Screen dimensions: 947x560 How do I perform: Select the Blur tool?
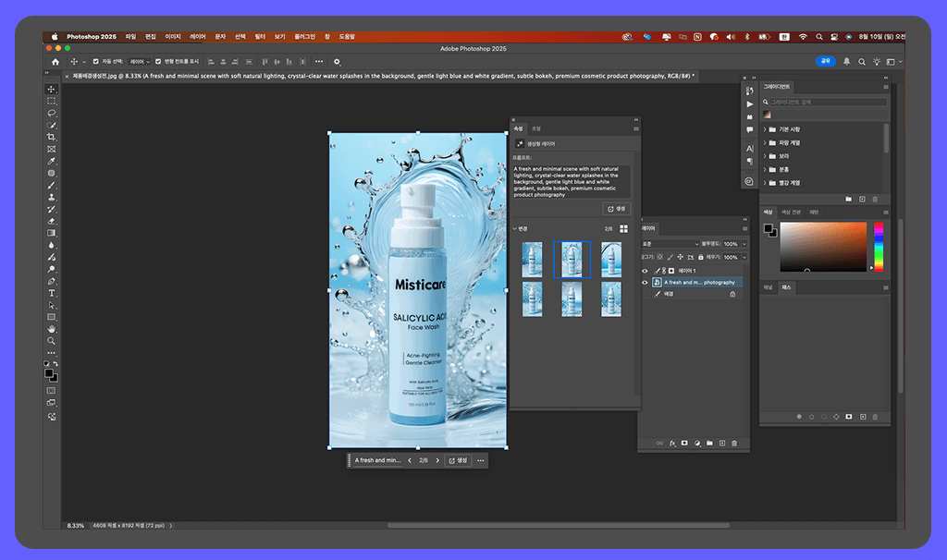coord(52,245)
